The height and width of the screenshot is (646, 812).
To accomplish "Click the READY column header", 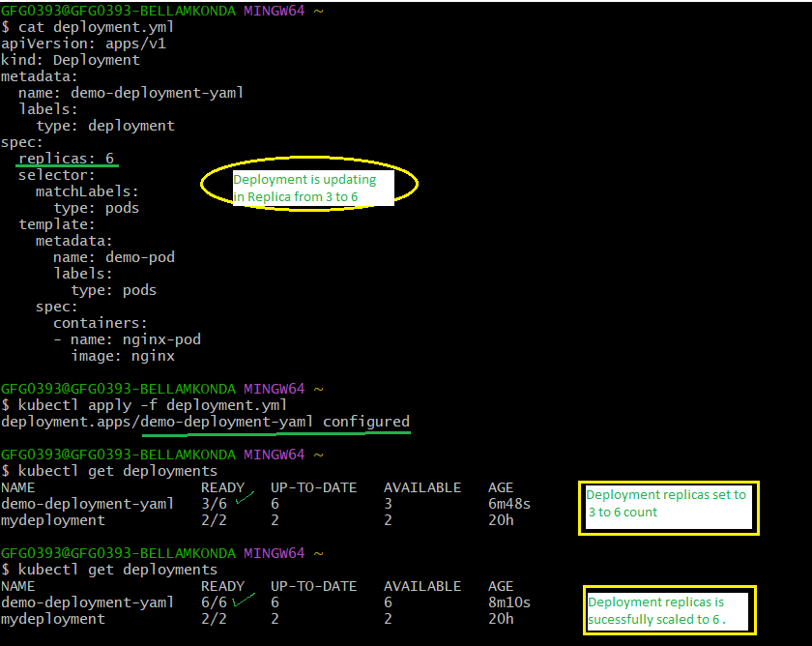I will click(221, 486).
